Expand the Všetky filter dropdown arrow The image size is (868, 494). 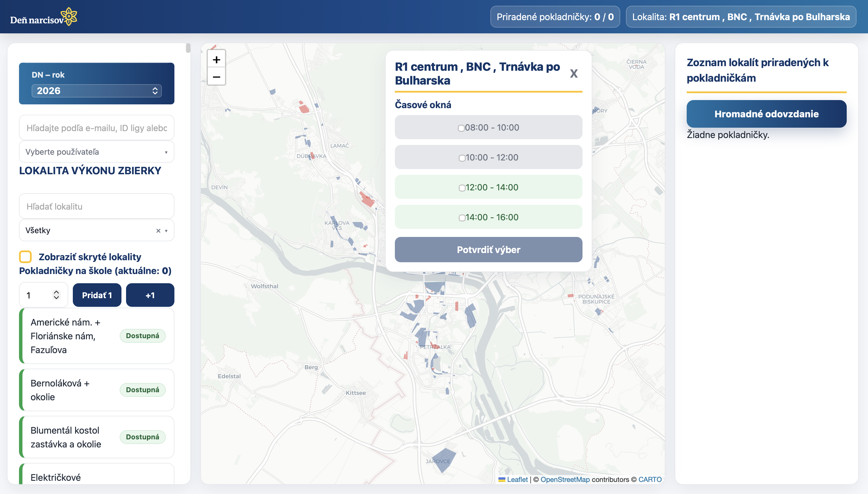166,231
